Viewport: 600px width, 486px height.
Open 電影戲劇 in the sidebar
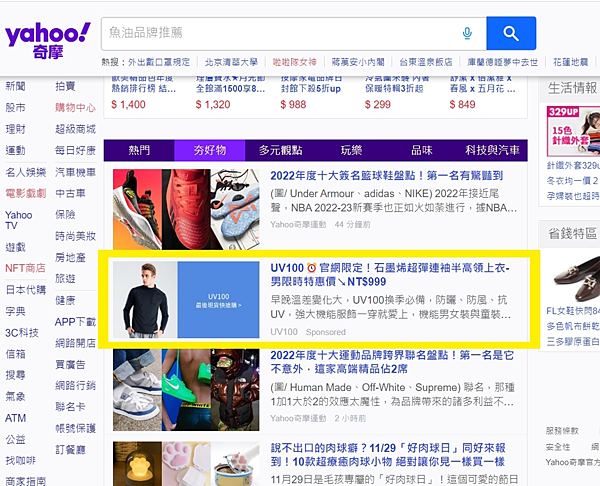26,193
